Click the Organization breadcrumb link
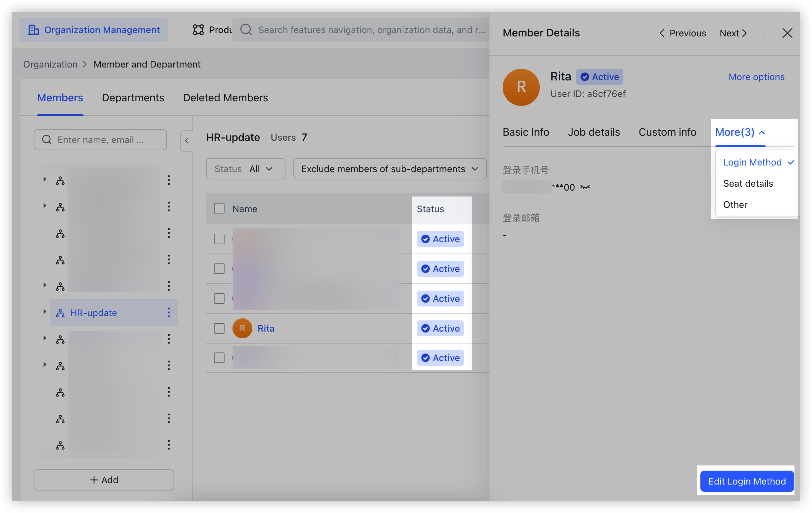812x513 pixels. (50, 64)
